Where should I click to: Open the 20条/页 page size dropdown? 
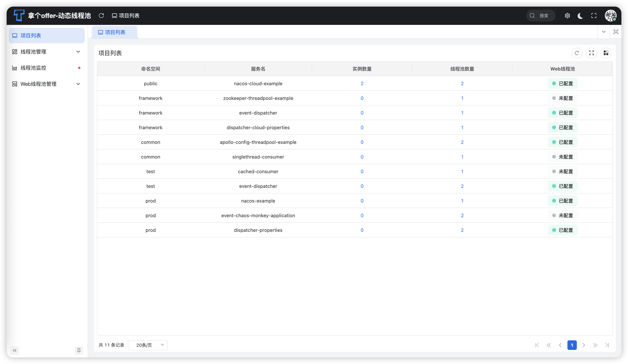(x=148, y=345)
